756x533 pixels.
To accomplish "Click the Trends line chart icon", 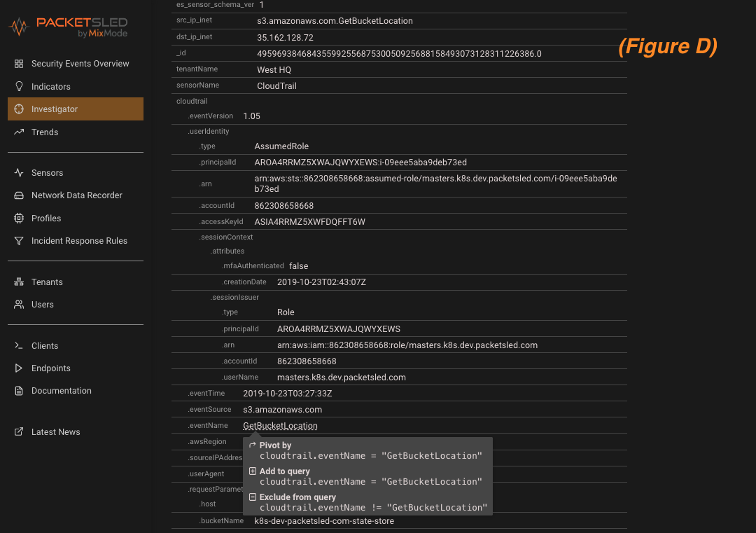I will point(19,132).
